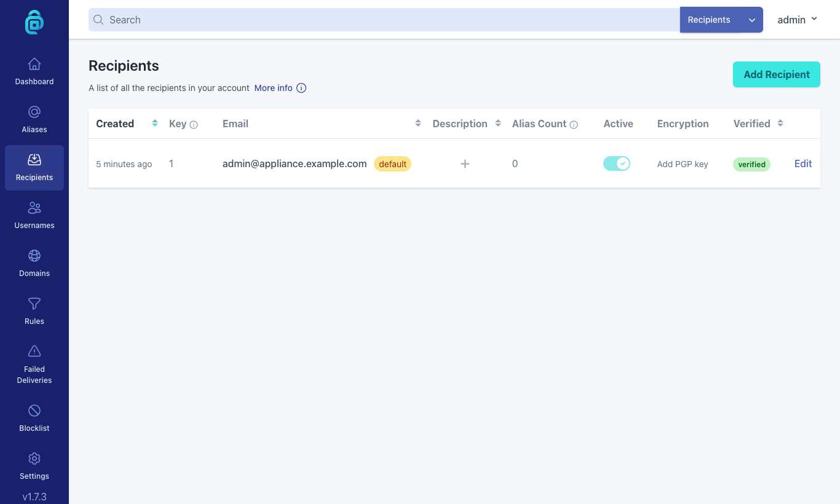Sort by Created using its sort arrows

click(155, 124)
